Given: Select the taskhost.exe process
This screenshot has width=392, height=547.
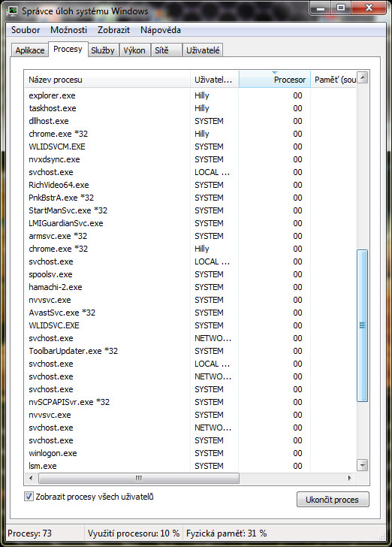Looking at the screenshot, I should pos(191,108).
